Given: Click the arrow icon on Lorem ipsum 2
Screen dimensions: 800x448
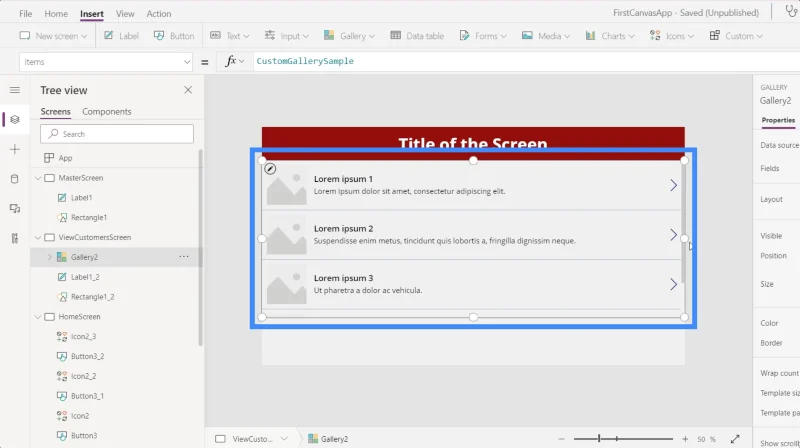Looking at the screenshot, I should (673, 234).
